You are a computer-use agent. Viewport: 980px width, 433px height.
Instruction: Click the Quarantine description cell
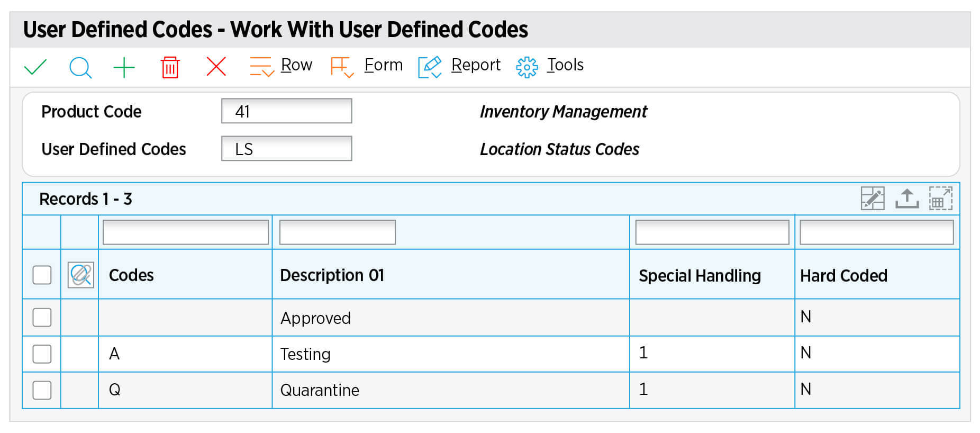pyautogui.click(x=320, y=390)
